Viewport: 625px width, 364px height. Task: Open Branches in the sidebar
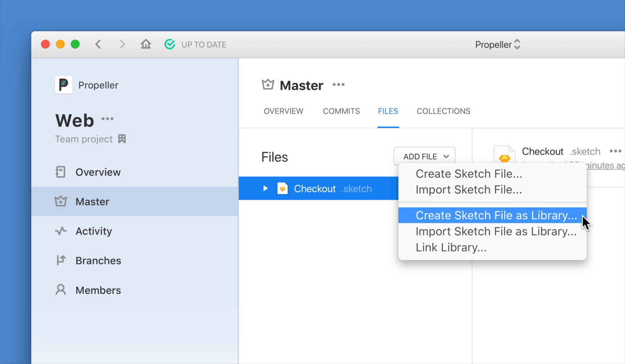135,261
